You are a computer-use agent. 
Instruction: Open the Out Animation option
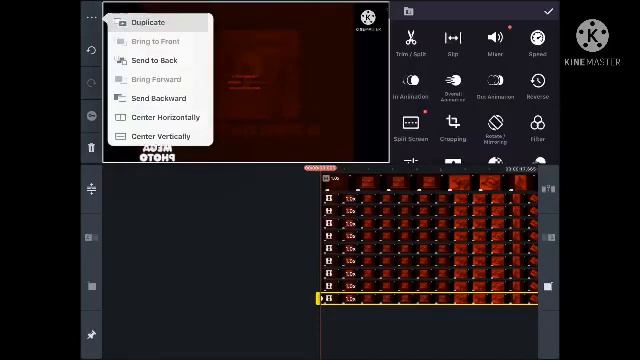tap(495, 86)
